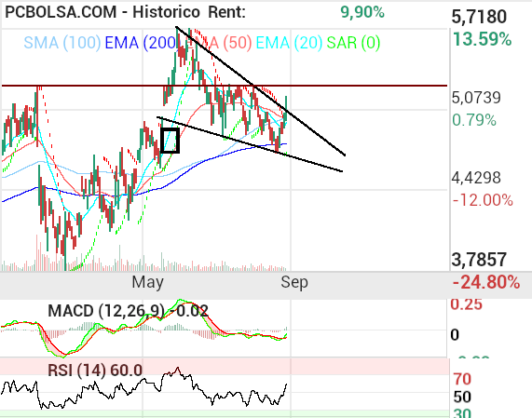
Task: Click the Sep date label on time axis
Action: pos(294,282)
